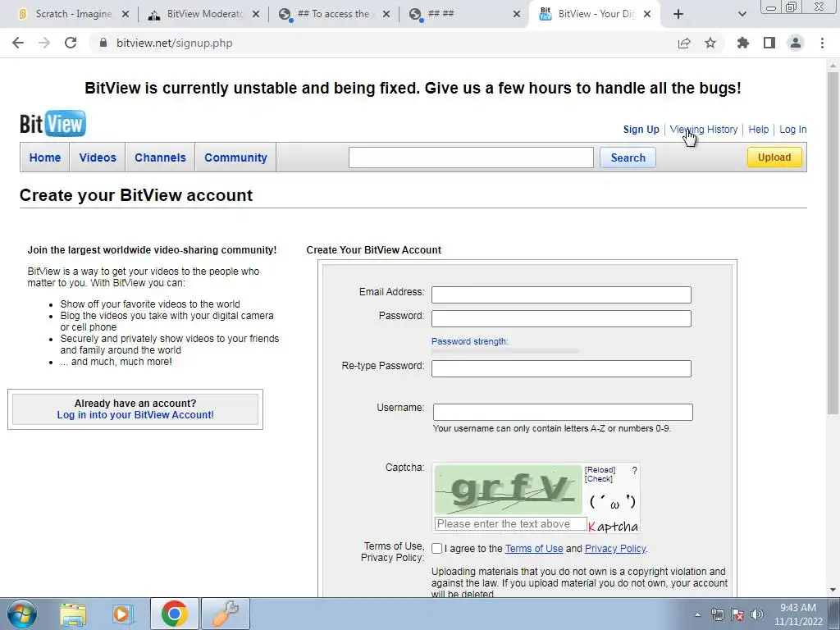Open the Videos navigation tab
This screenshot has height=630, width=840.
[98, 157]
